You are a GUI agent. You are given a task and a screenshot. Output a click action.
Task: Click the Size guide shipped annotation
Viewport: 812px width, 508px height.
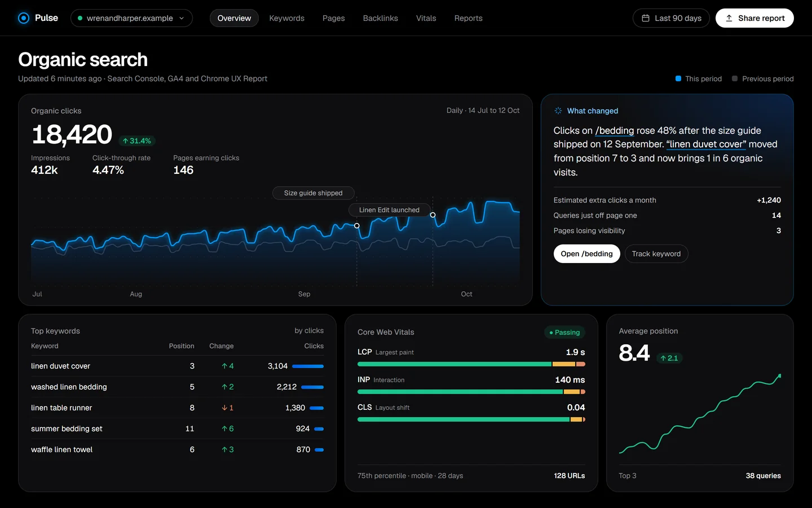pos(314,193)
